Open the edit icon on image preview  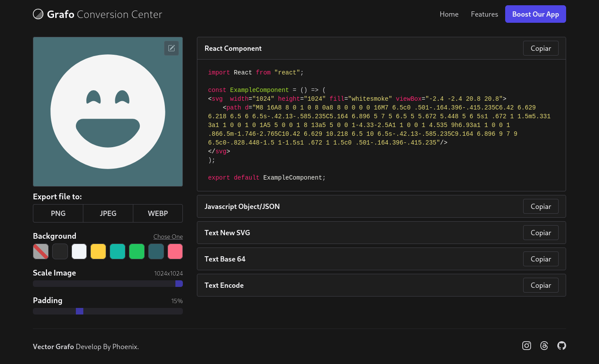pyautogui.click(x=171, y=48)
